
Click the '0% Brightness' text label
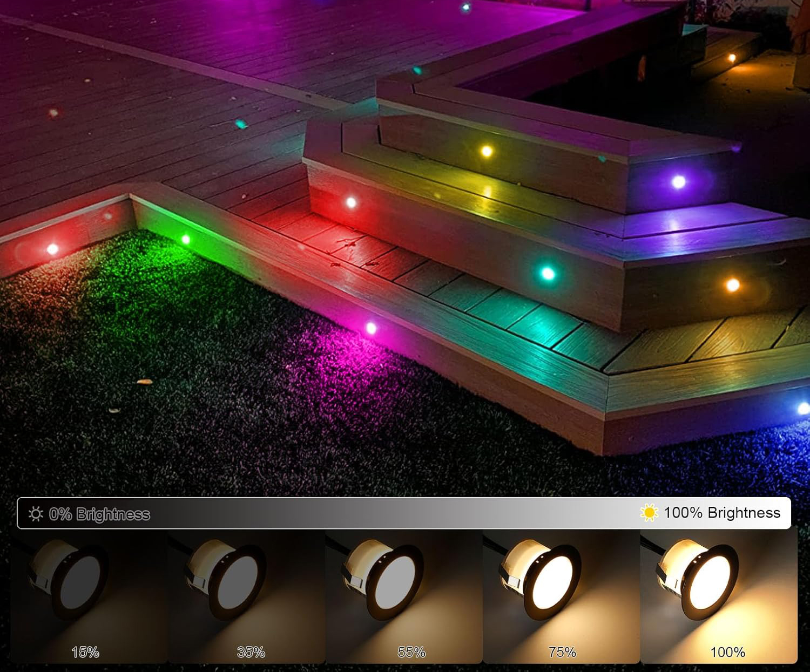tap(99, 514)
